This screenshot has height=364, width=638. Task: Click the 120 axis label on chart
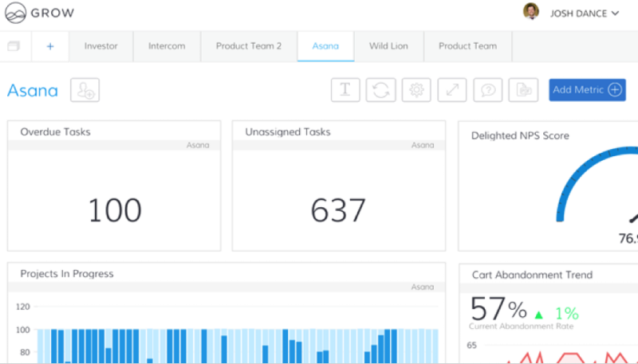point(23,307)
